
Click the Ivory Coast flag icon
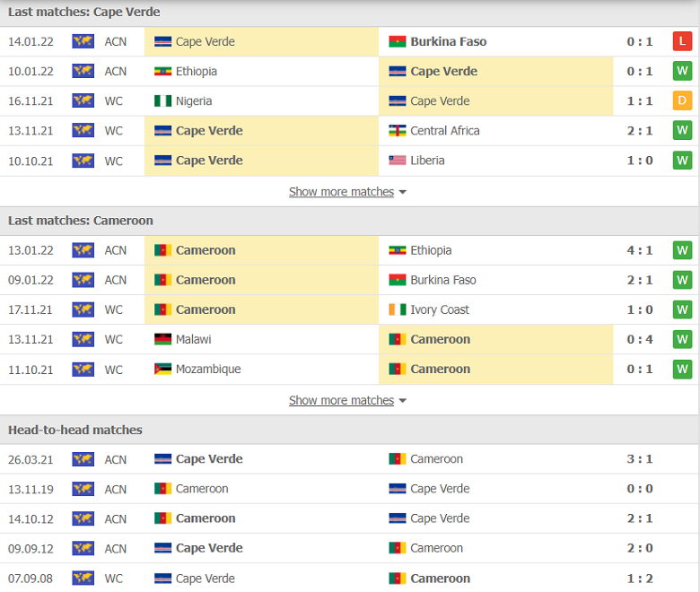click(x=397, y=309)
